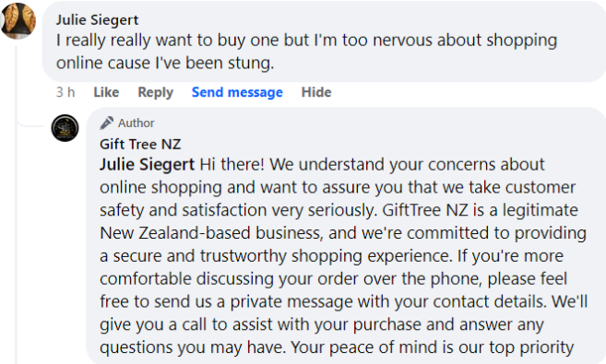This screenshot has height=364, width=606.
Task: Open the Gift Tree NZ page name
Action: (140, 145)
